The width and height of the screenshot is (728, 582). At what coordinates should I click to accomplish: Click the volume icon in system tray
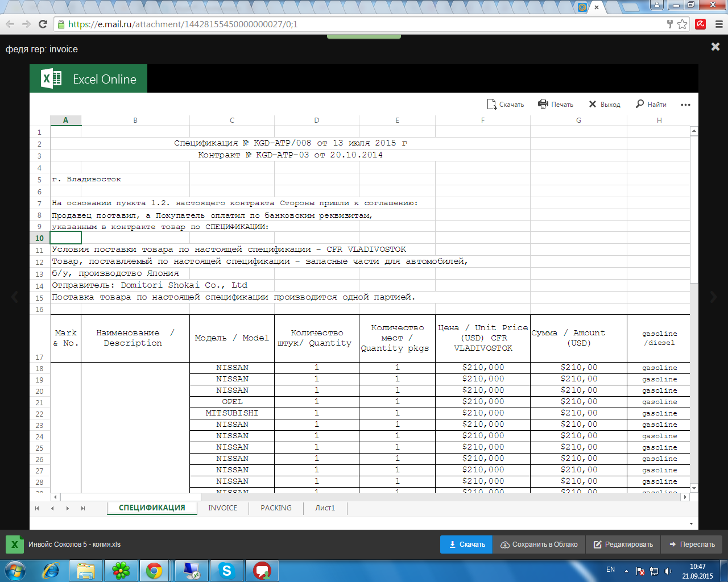pyautogui.click(x=668, y=571)
